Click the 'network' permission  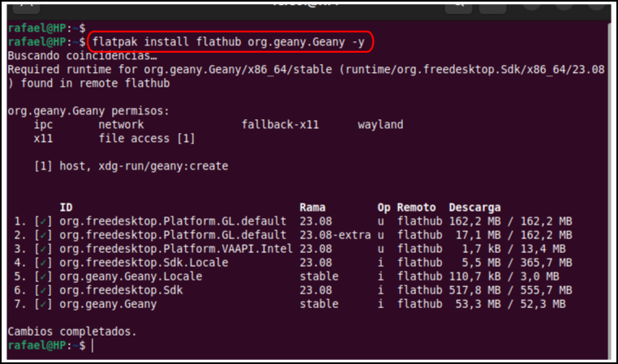(121, 125)
